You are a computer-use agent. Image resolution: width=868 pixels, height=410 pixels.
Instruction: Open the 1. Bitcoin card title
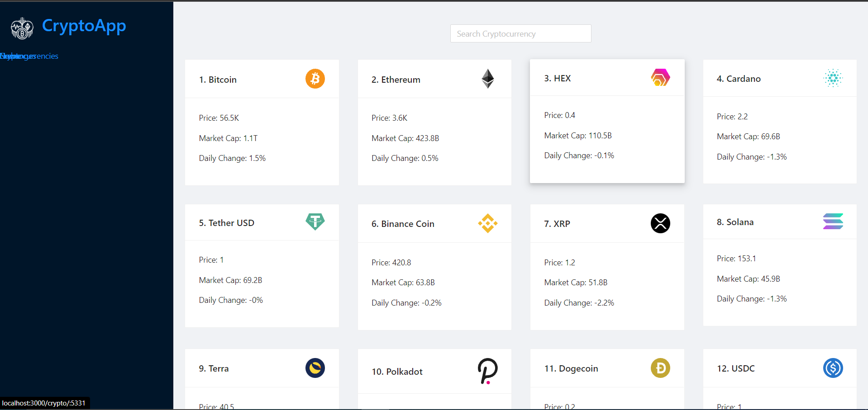pos(218,80)
